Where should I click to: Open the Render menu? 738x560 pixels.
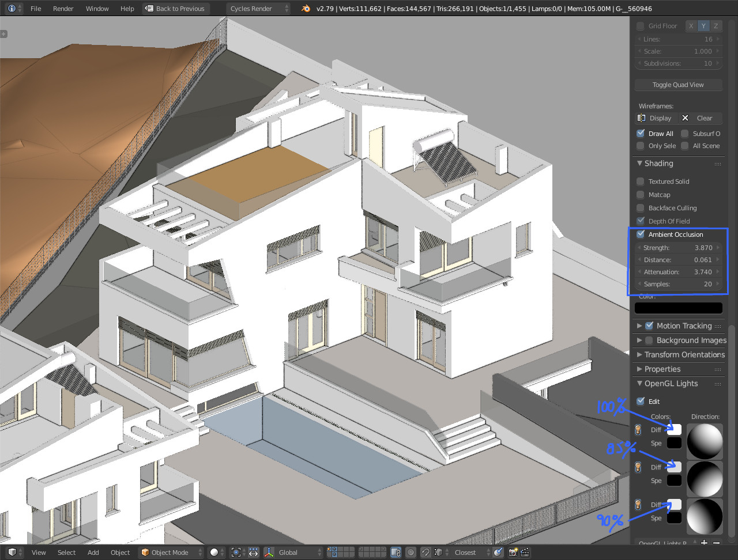click(x=63, y=9)
